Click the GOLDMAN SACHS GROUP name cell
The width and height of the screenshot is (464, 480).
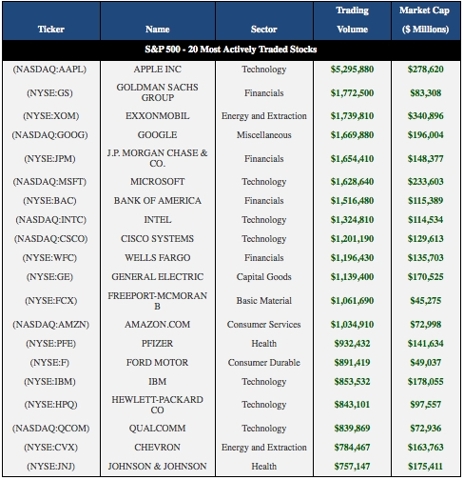157,92
